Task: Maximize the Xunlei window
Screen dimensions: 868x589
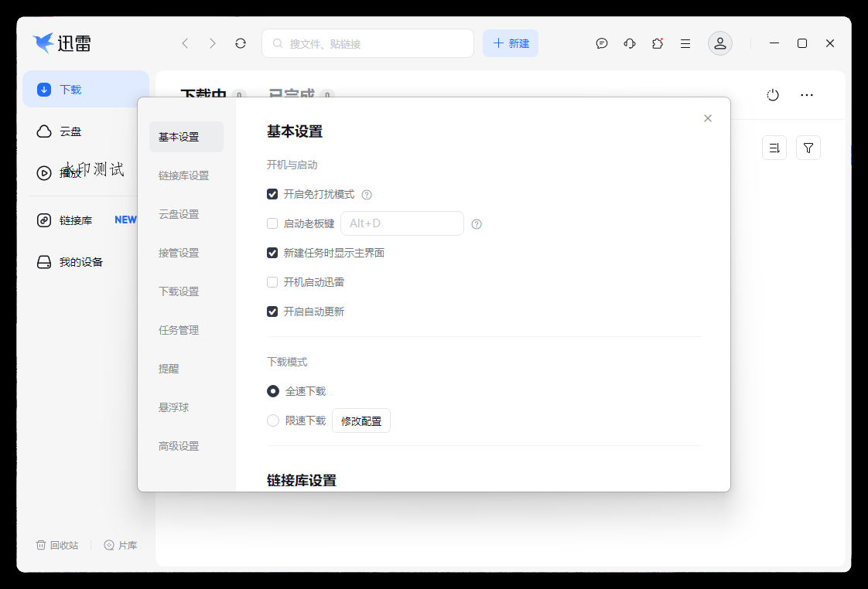Action: click(x=801, y=43)
